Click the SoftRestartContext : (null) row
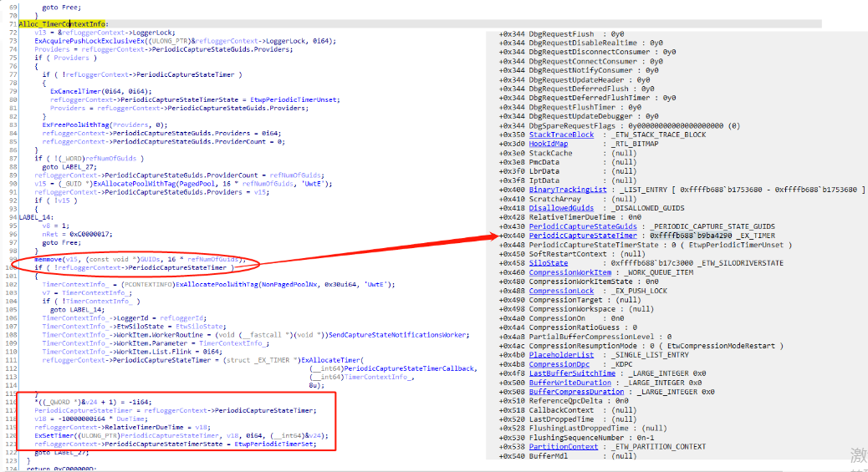 click(572, 254)
